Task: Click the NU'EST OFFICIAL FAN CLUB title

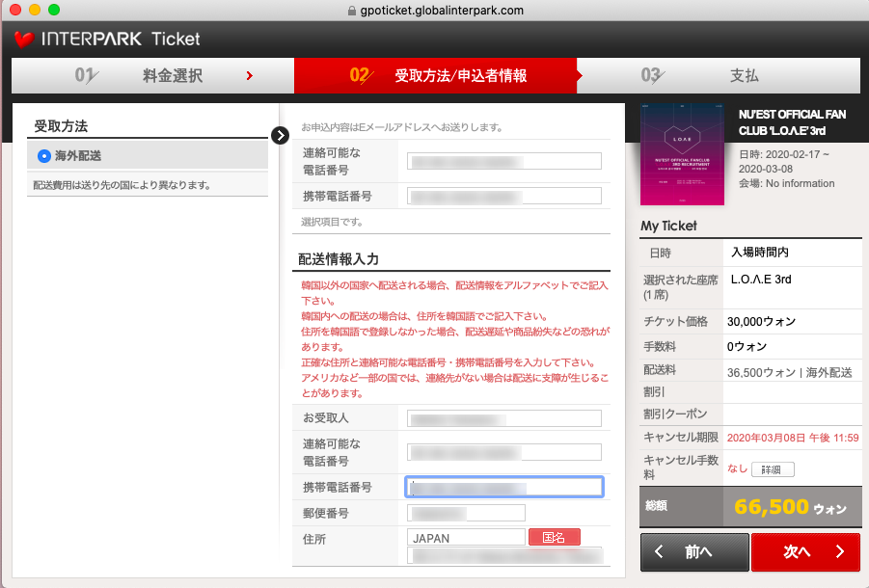Action: (792, 122)
